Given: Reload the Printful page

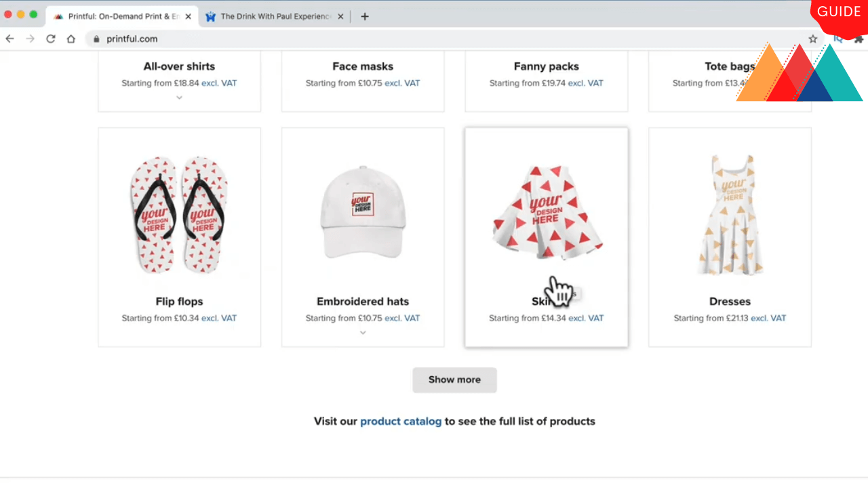Looking at the screenshot, I should tap(50, 39).
